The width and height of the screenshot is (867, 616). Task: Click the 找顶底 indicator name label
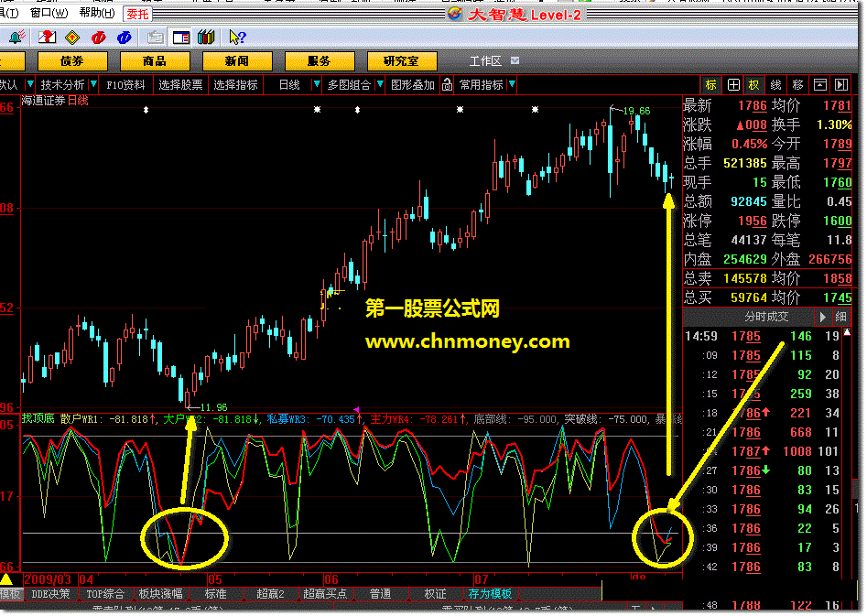pyautogui.click(x=38, y=418)
